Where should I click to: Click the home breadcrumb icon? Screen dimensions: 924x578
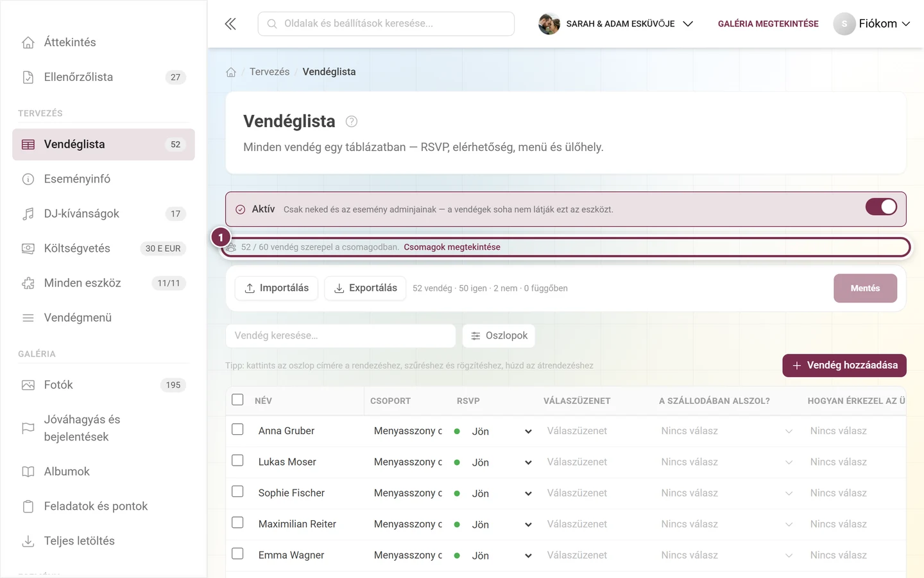pos(231,72)
